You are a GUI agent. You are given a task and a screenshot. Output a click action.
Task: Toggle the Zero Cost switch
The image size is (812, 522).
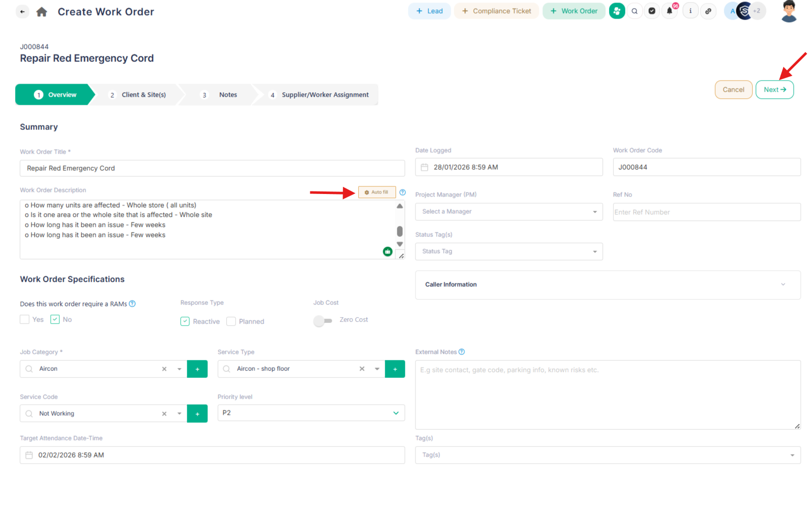coord(323,320)
